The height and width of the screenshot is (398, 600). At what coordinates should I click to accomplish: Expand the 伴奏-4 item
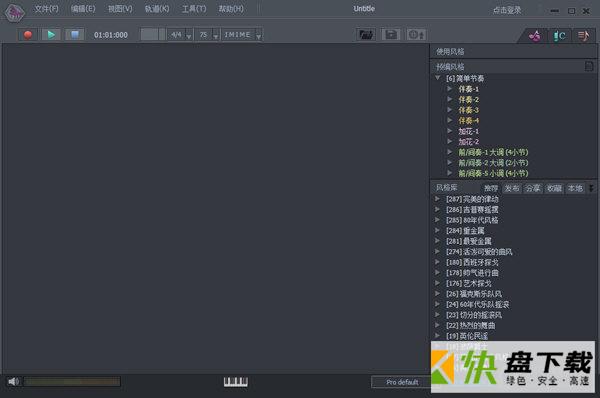pos(450,120)
